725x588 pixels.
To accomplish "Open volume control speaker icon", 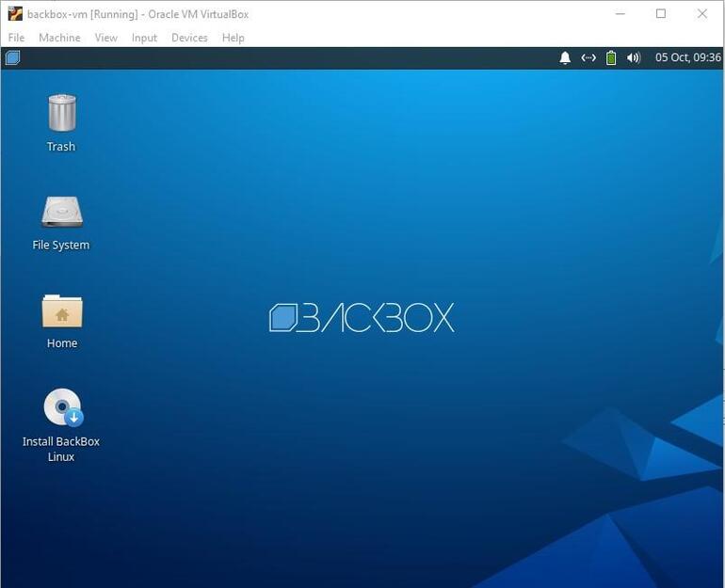I will click(x=634, y=57).
